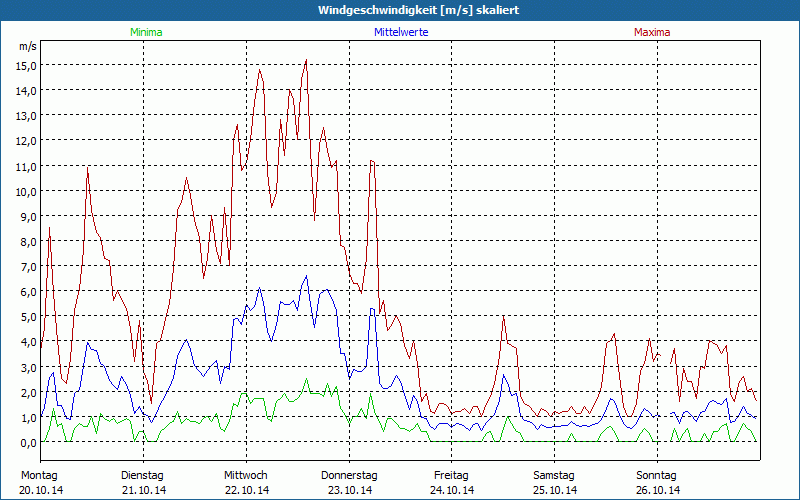This screenshot has height=500, width=800.
Task: Click the '5,0' y-axis value
Action: 30,317
